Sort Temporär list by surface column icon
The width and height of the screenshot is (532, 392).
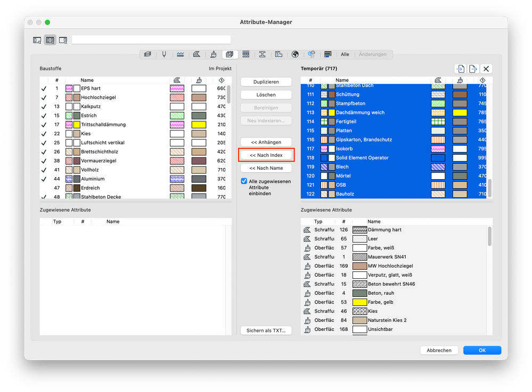pos(460,80)
